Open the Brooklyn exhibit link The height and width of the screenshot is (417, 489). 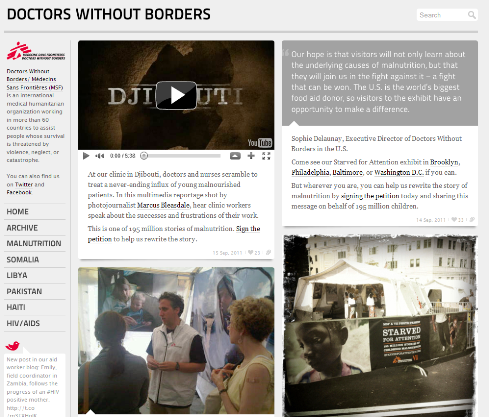coord(444,162)
